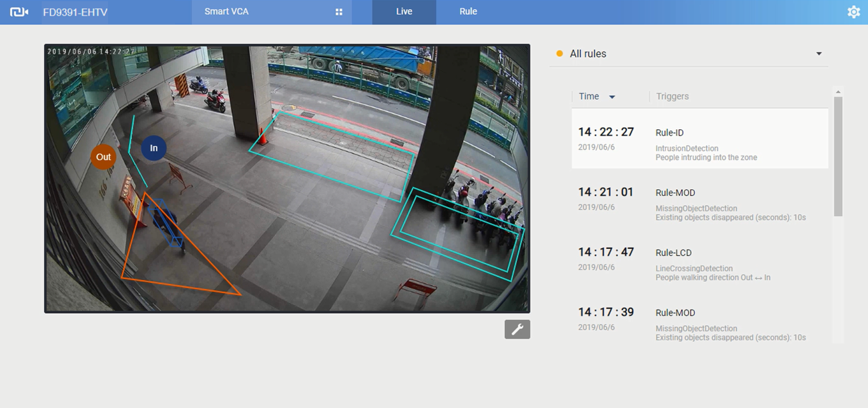Click the orange Out direction marker
This screenshot has width=868, height=408.
point(103,157)
